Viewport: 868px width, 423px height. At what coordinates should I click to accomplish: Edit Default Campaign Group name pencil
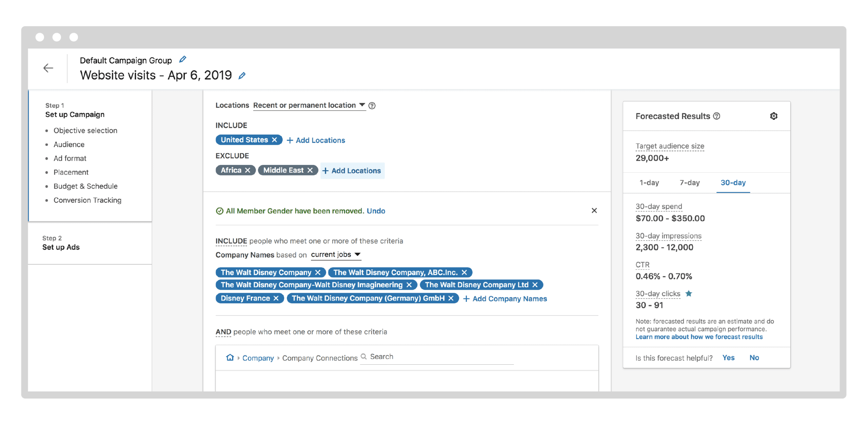click(182, 60)
